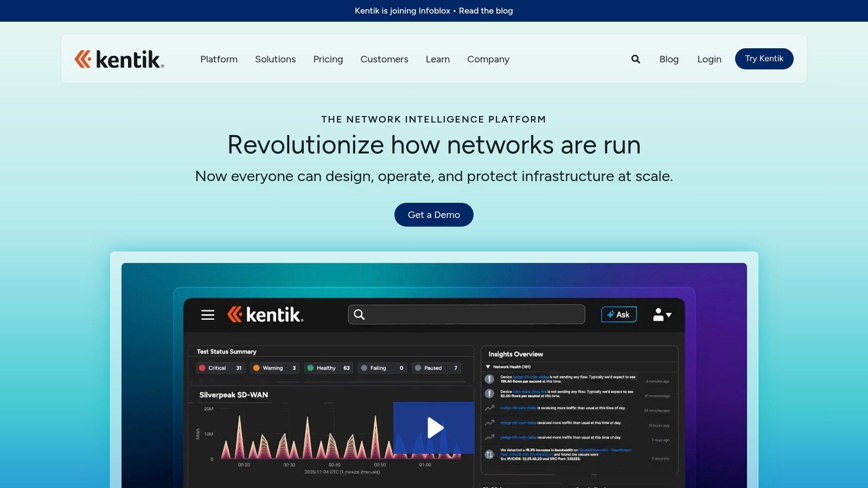Screen dimensions: 868x488
Task: Select the Healthy status chip showing 63
Action: click(x=328, y=368)
